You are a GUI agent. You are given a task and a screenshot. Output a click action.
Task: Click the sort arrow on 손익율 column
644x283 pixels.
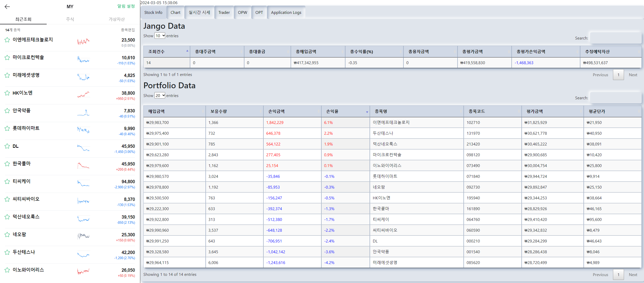click(x=367, y=112)
